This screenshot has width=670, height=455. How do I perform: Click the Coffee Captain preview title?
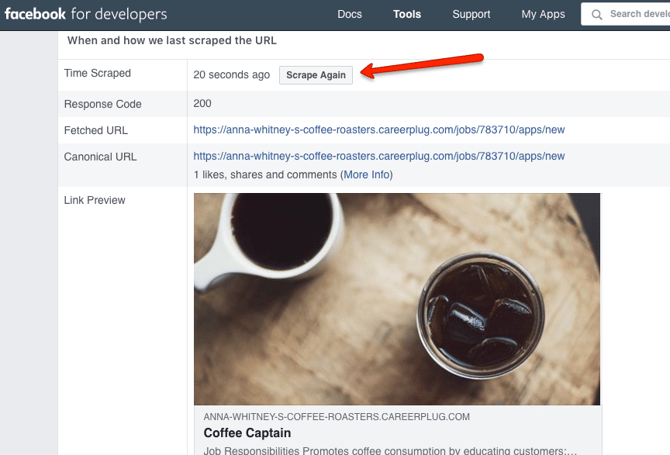click(x=247, y=433)
